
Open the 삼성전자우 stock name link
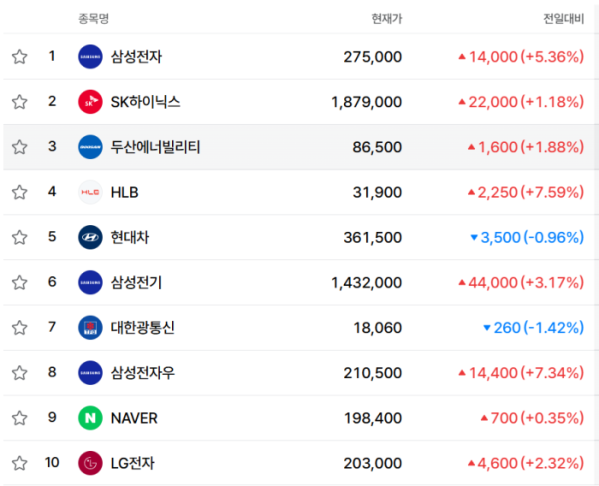pos(143,373)
